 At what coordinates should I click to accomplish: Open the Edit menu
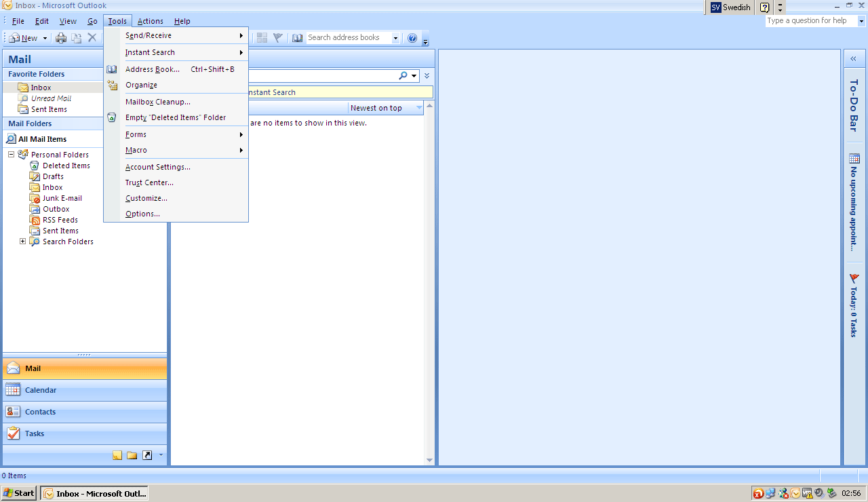pyautogui.click(x=42, y=21)
